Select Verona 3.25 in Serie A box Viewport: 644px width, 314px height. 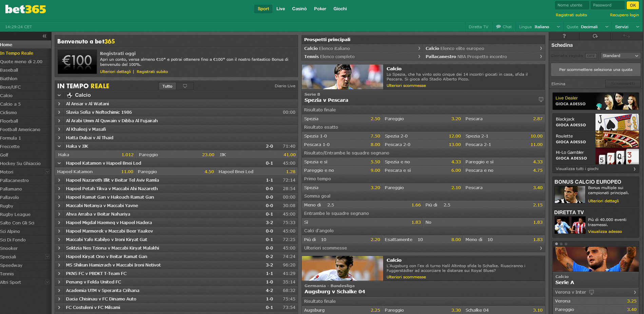596,301
